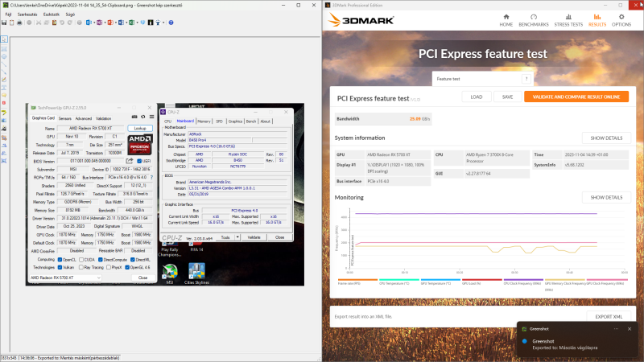Open CPU-Z Tools dropdown arrow
Screen dimensions: 644x362
coord(237,237)
